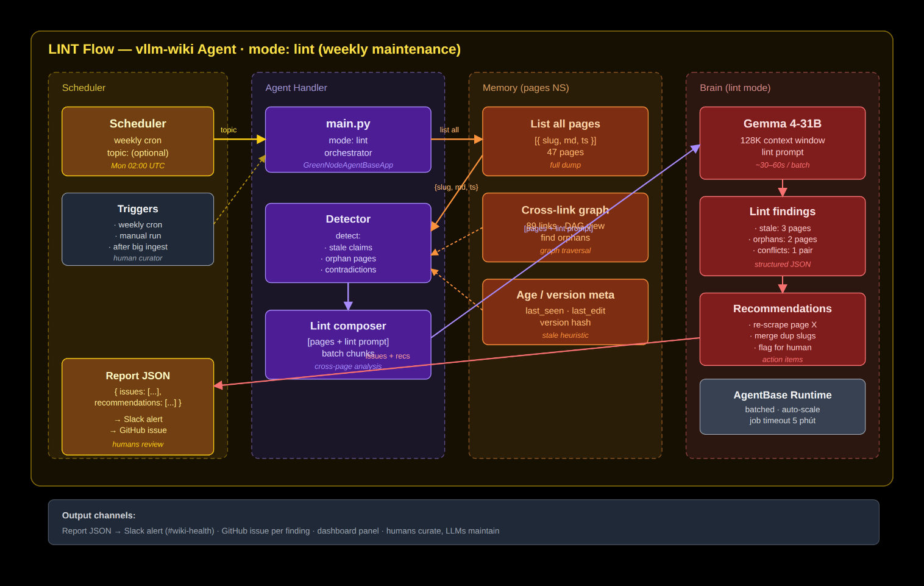The width and height of the screenshot is (924, 586).
Task: Click the 'Scheduler' group label
Action: point(84,88)
